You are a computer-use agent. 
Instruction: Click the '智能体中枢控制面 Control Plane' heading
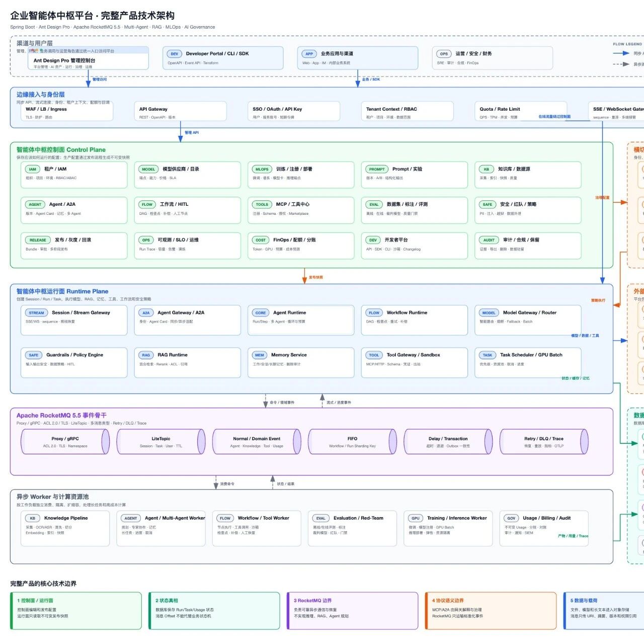pyautogui.click(x=61, y=150)
